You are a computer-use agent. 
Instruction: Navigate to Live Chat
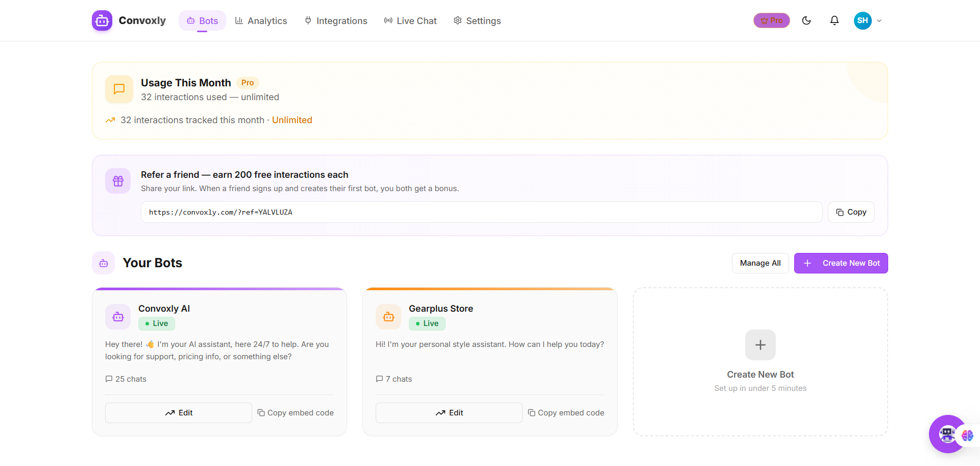[x=410, y=20]
